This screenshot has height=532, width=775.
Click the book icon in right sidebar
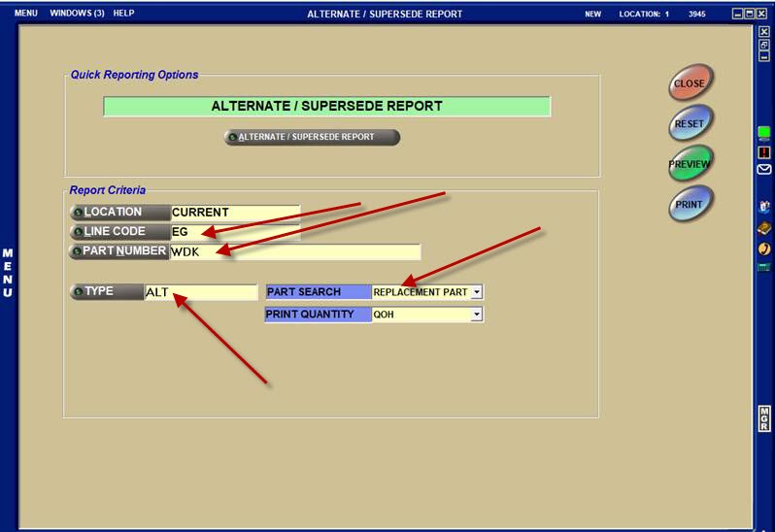(x=764, y=228)
